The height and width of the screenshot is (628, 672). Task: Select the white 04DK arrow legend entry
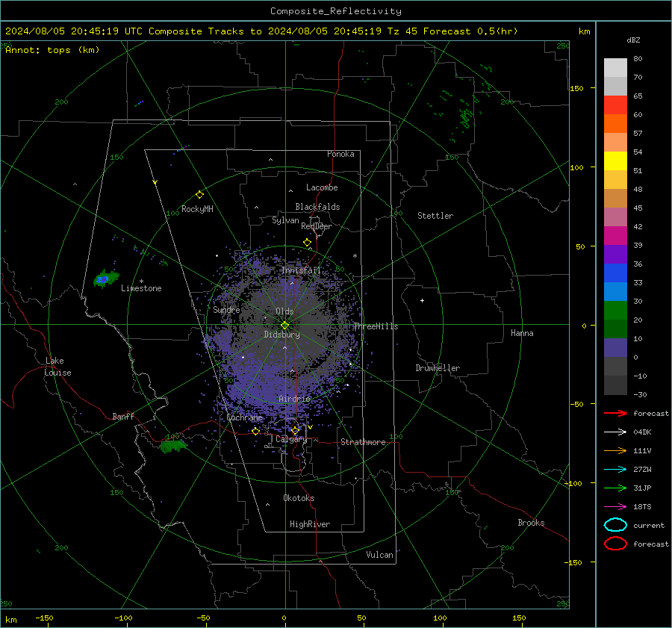coord(615,432)
